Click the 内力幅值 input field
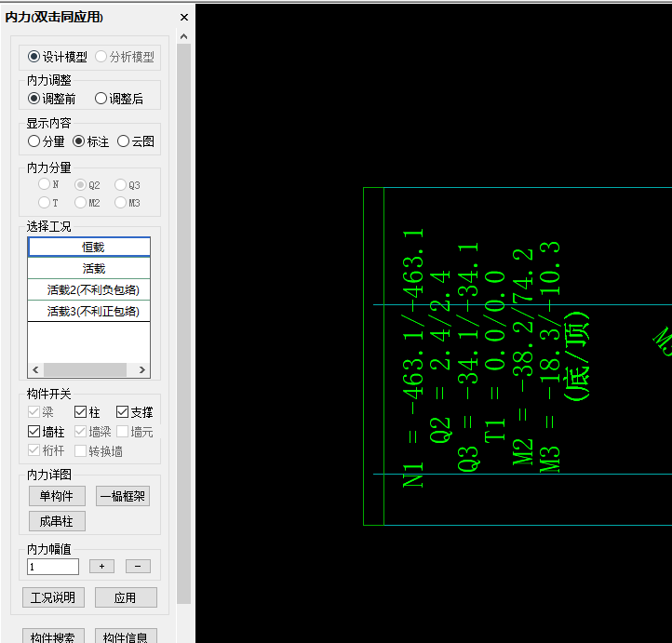 click(x=53, y=567)
